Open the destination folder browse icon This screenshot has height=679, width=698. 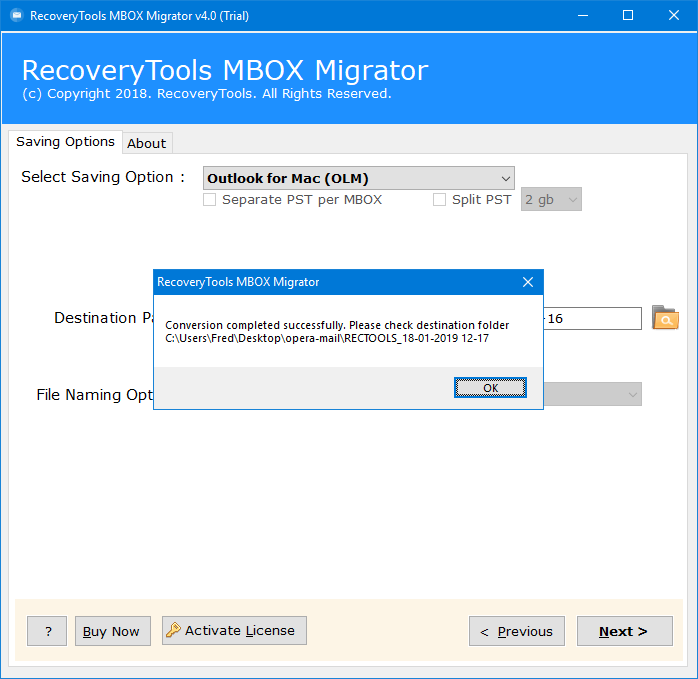tap(665, 317)
